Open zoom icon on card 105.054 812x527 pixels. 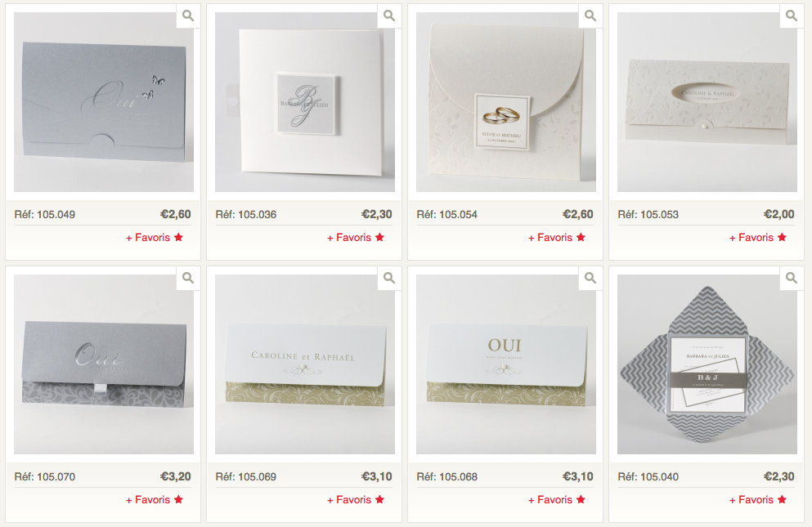click(590, 16)
